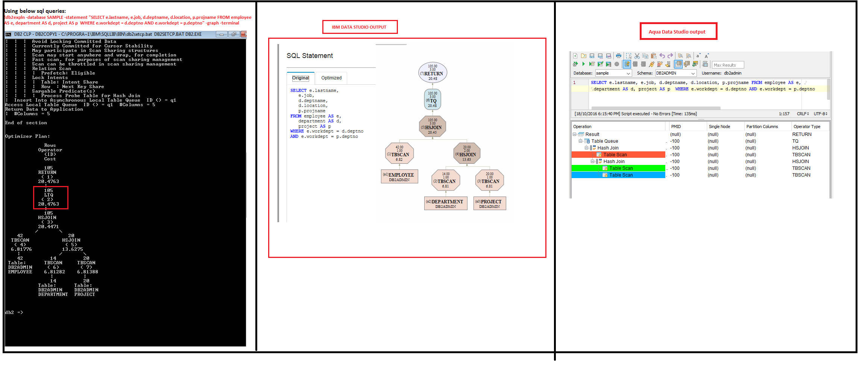Image resolution: width=868 pixels, height=369 pixels.
Task: Collapse the Result node in the plan tree
Action: tap(575, 134)
